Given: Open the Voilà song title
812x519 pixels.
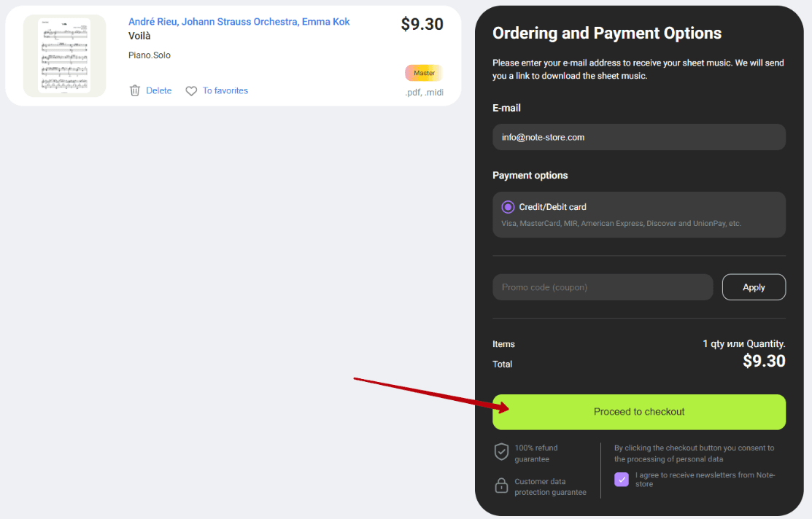Looking at the screenshot, I should coord(139,36).
